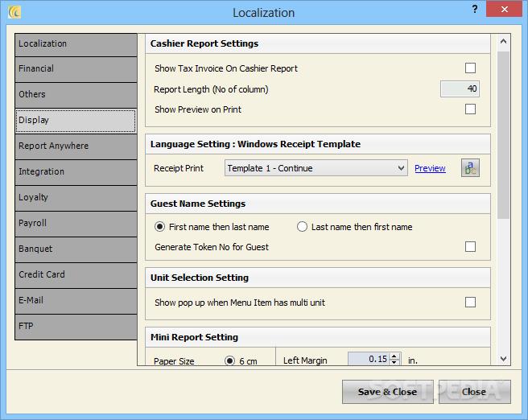
Task: Select the Display tab
Action: point(76,121)
